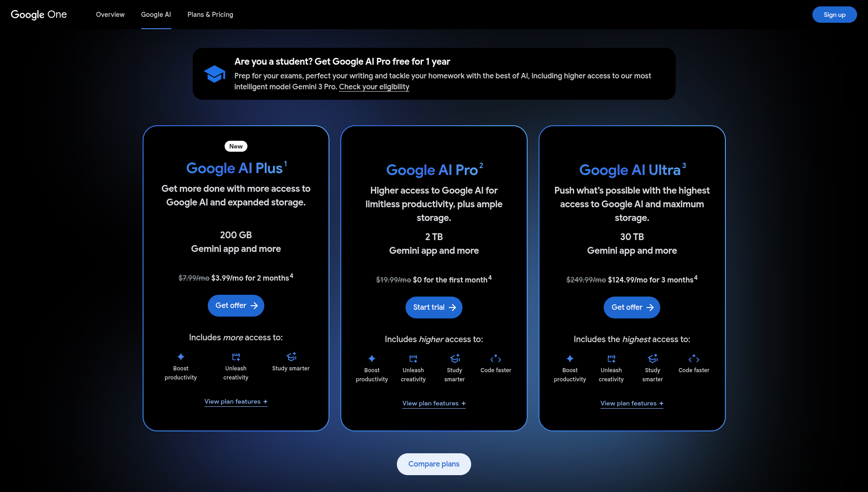Follow the Check your eligibility link

(374, 87)
